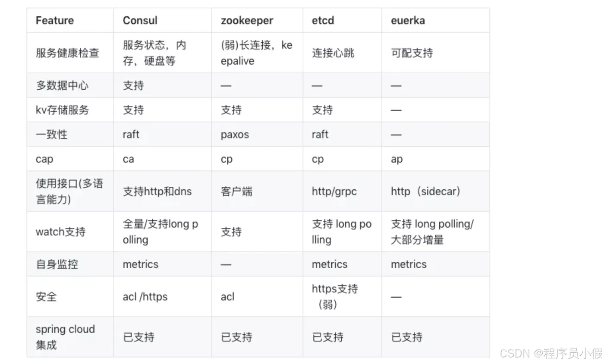
Task: Click the acl /https cell
Action: pyautogui.click(x=145, y=297)
